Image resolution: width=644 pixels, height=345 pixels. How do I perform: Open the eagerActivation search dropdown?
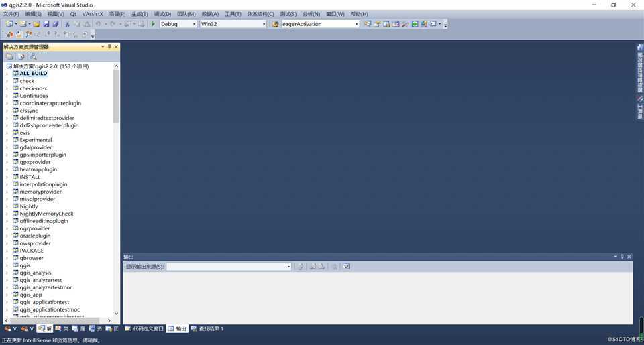point(356,24)
